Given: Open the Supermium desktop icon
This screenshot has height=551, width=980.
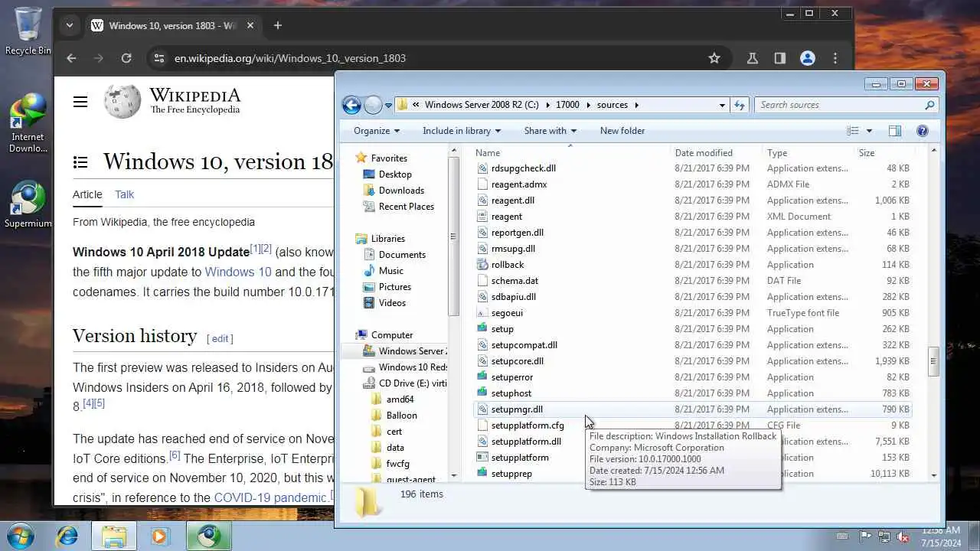Looking at the screenshot, I should tap(28, 204).
